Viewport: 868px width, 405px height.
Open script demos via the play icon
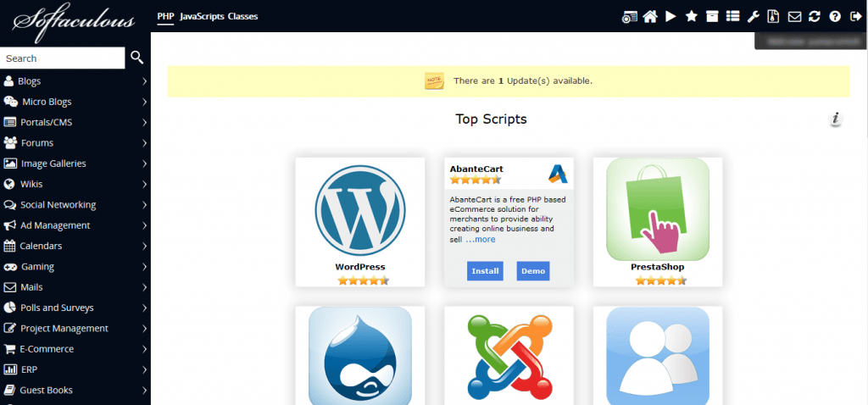[671, 17]
